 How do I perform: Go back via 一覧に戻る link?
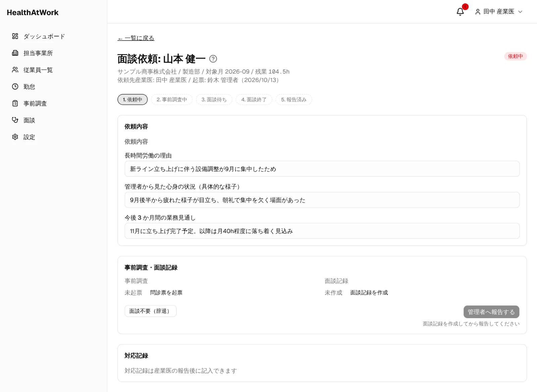136,38
